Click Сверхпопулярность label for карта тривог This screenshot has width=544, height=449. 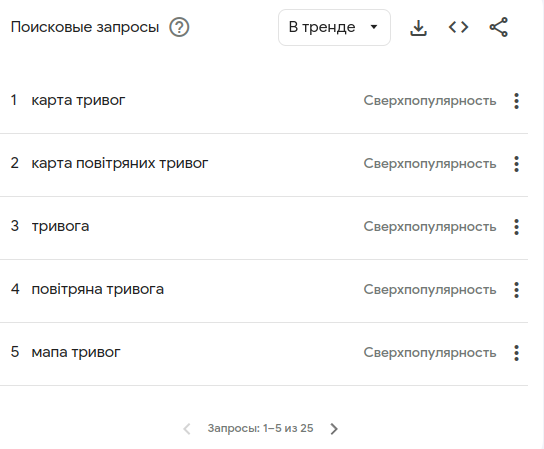coord(430,101)
